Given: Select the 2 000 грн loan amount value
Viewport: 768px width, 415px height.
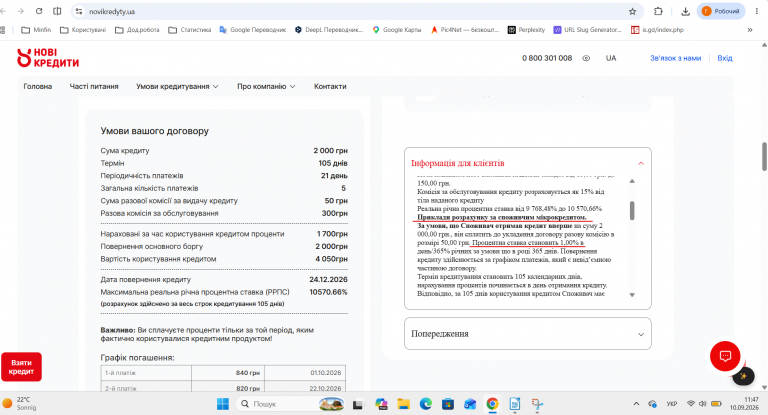Looking at the screenshot, I should [x=330, y=150].
